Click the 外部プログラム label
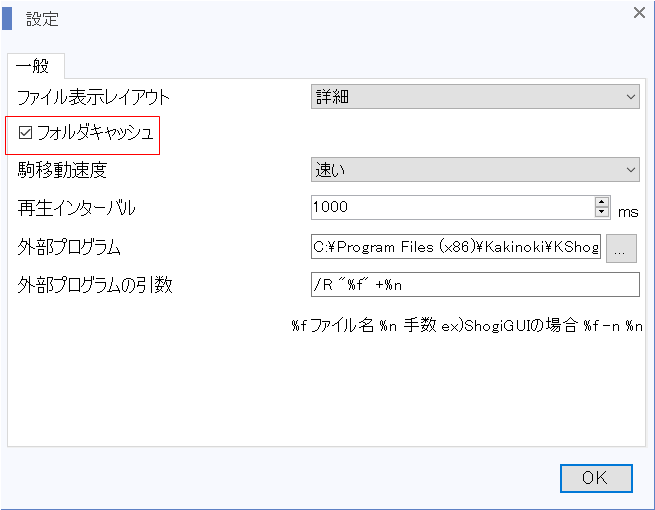Viewport: 655px width, 510px height. (x=69, y=247)
